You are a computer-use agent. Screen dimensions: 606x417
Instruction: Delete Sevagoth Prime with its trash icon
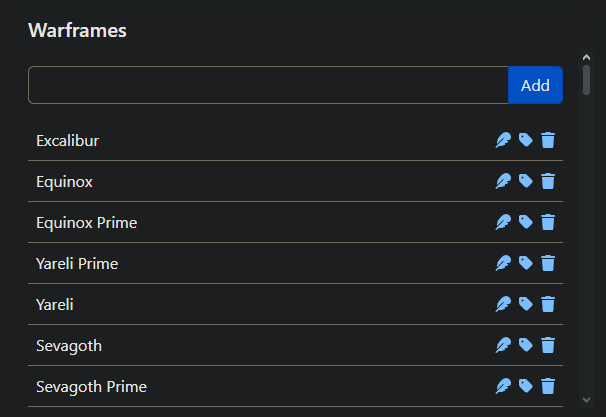(x=548, y=386)
